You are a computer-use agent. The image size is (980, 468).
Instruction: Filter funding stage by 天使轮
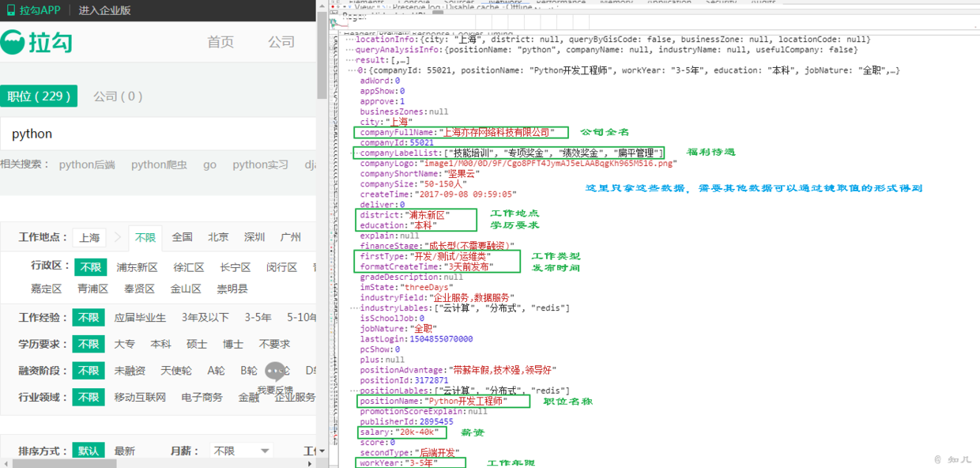click(176, 371)
